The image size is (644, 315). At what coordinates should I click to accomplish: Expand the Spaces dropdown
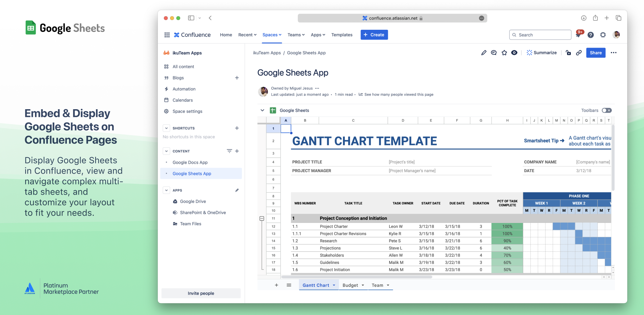tap(272, 35)
